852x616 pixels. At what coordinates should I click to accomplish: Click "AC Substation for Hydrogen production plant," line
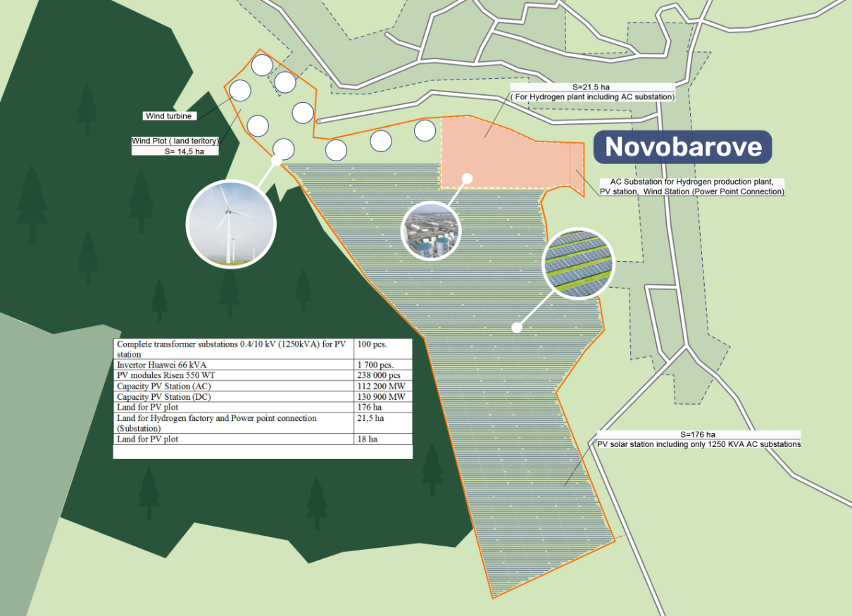click(x=691, y=182)
